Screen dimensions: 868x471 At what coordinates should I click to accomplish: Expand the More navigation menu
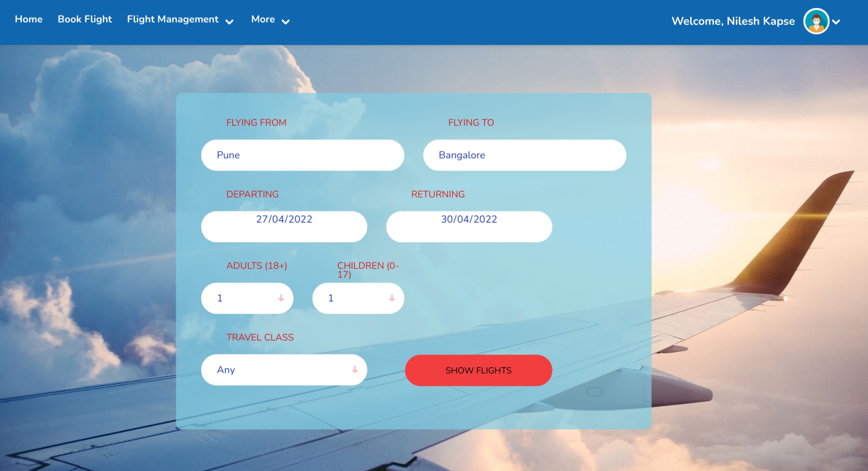263,19
